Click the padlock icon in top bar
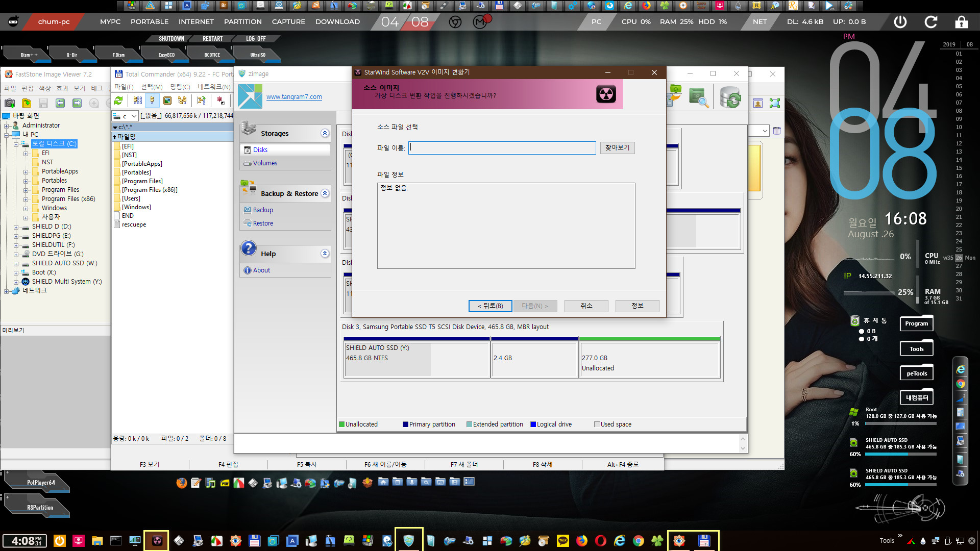The width and height of the screenshot is (980, 551). [x=962, y=22]
